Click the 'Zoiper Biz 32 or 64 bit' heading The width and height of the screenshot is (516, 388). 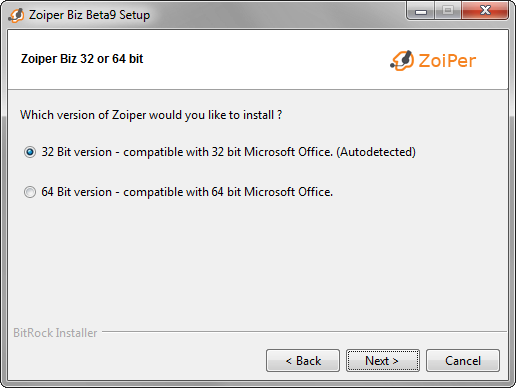[82, 59]
